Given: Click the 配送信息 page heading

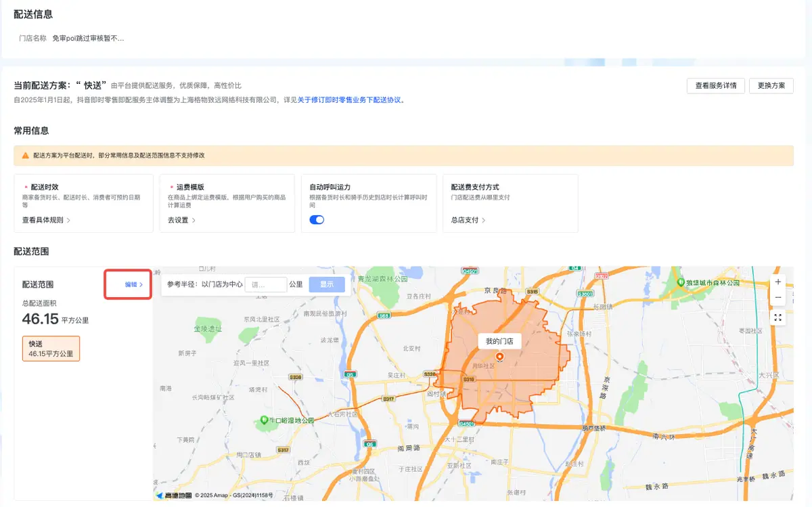Looking at the screenshot, I should [x=33, y=14].
